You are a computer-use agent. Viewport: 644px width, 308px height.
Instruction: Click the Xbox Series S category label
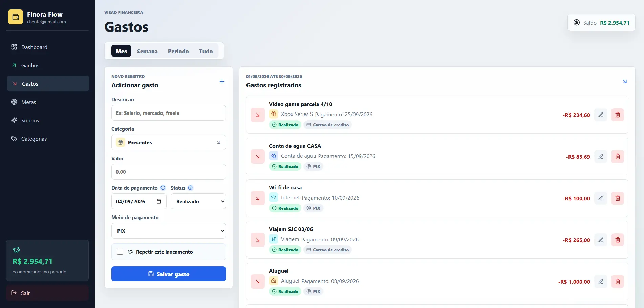[x=297, y=114]
